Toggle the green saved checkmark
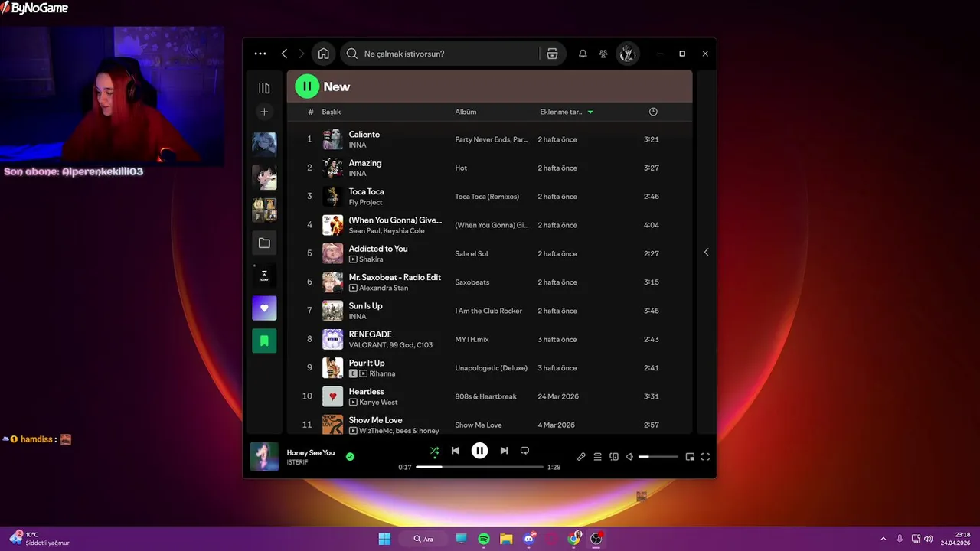Screen dimensions: 980x551 350,457
